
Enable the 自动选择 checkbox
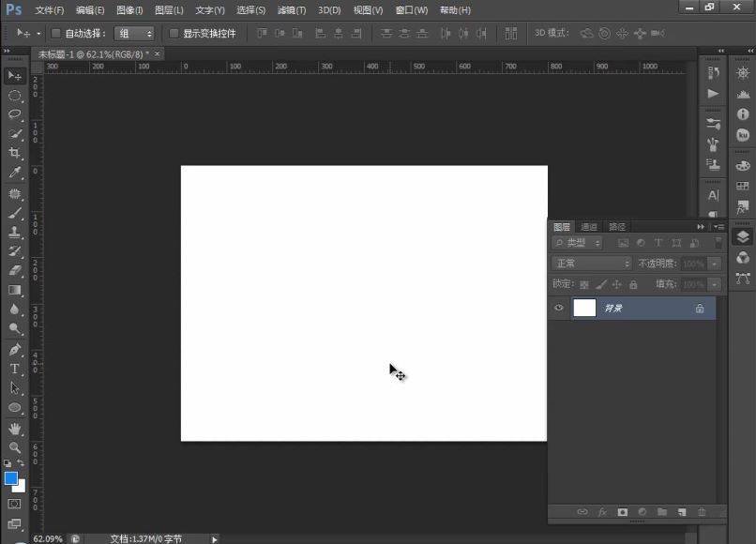click(x=56, y=33)
